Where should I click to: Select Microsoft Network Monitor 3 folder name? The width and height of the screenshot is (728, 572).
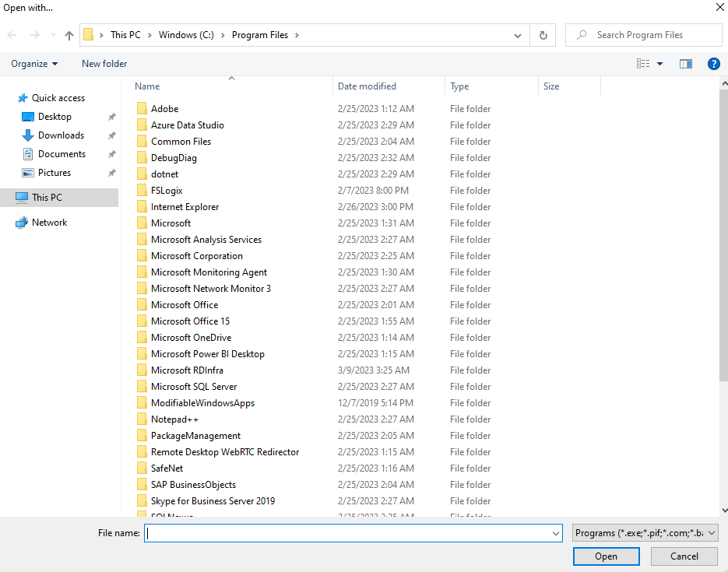click(211, 289)
